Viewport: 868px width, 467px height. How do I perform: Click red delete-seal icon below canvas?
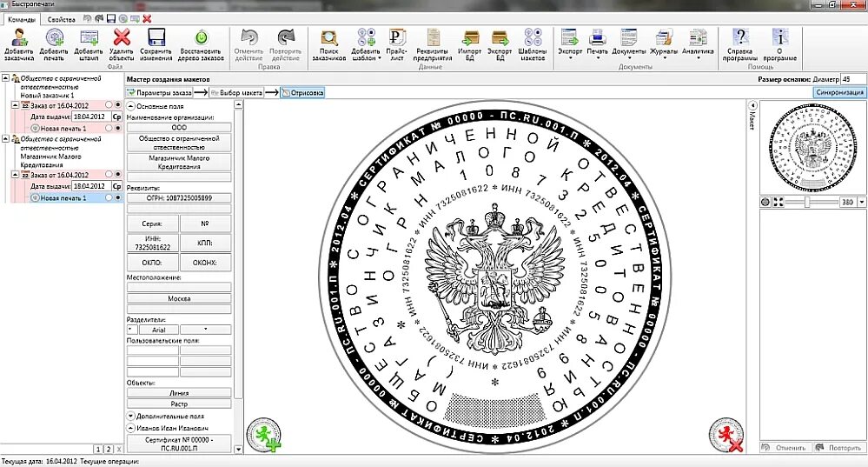726,435
